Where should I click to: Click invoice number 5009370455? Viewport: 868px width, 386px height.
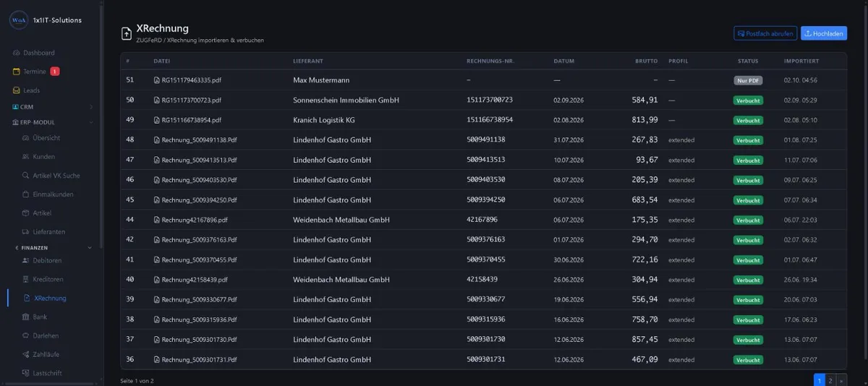coord(486,260)
